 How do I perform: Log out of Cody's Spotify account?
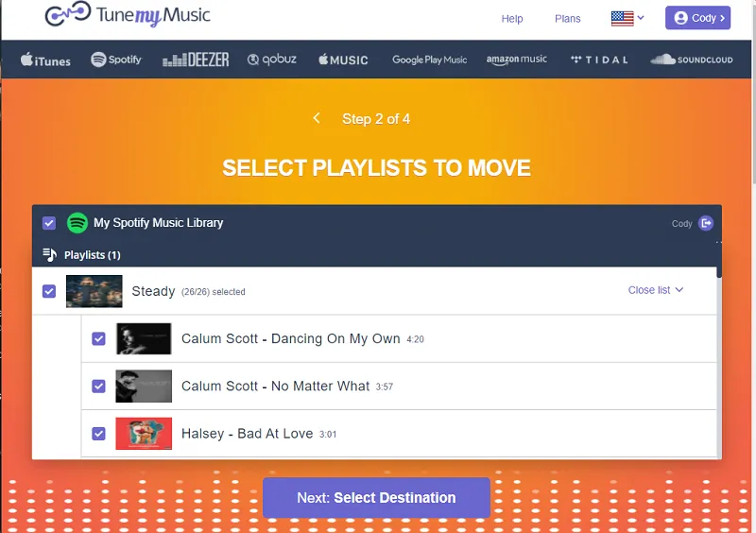click(706, 223)
